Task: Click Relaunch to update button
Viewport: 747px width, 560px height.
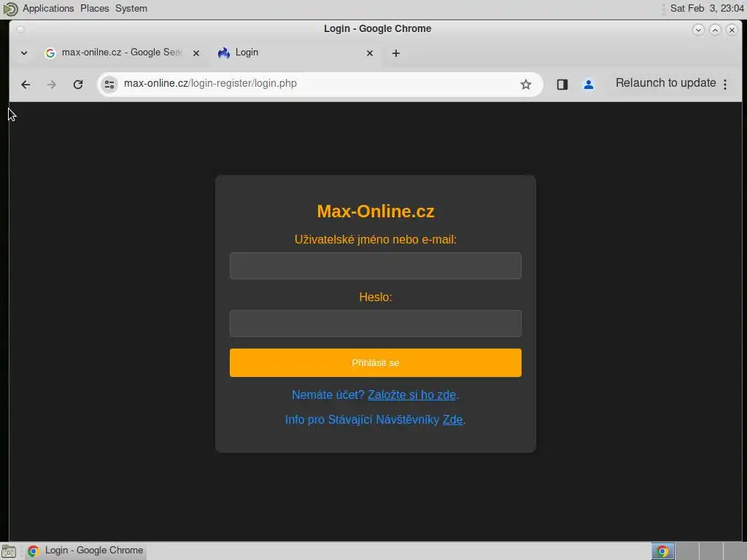Action: pos(665,83)
